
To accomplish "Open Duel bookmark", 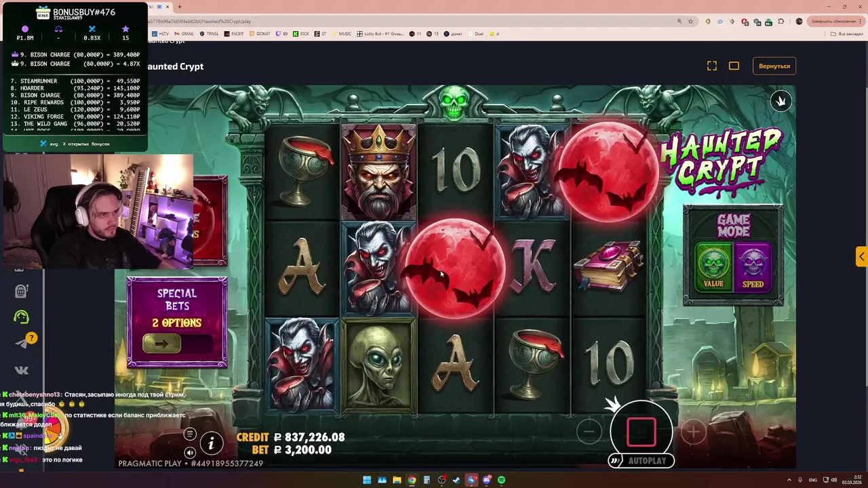I will click(475, 33).
